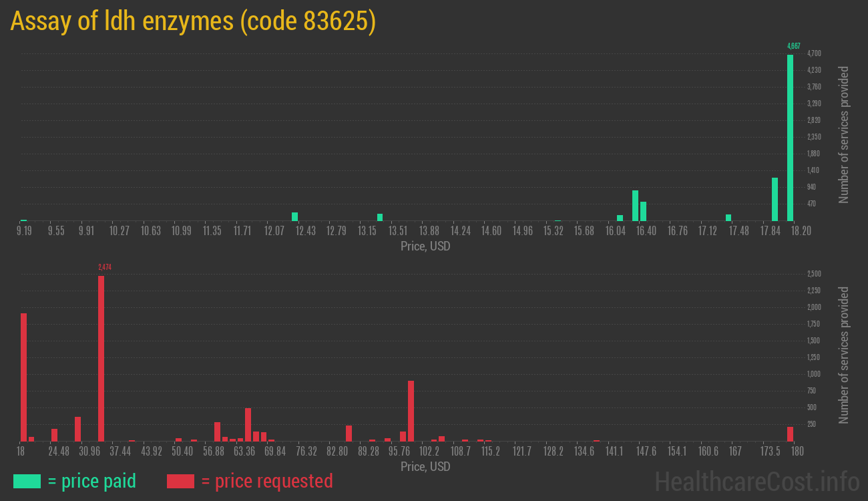
Task: Select the tallest green bar labeled 4,867
Action: tap(790, 138)
